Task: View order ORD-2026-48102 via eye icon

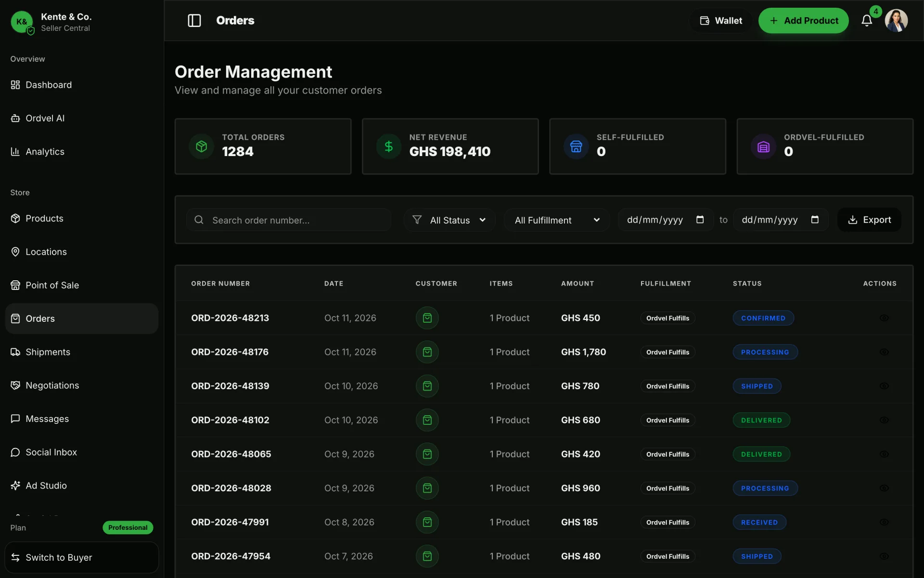Action: pyautogui.click(x=884, y=420)
